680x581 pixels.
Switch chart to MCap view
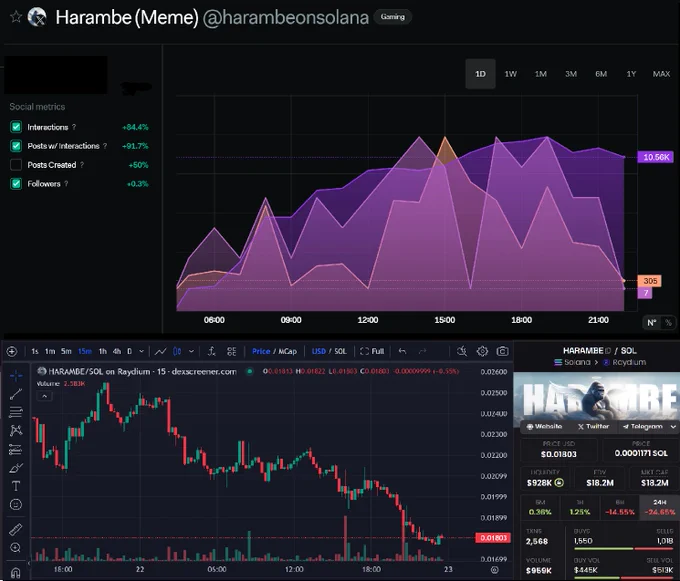[288, 351]
